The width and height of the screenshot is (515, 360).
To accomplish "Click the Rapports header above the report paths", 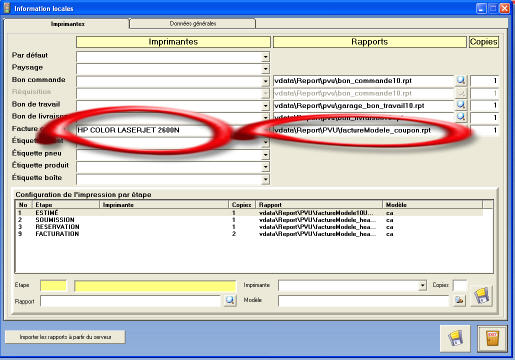I will (x=370, y=42).
